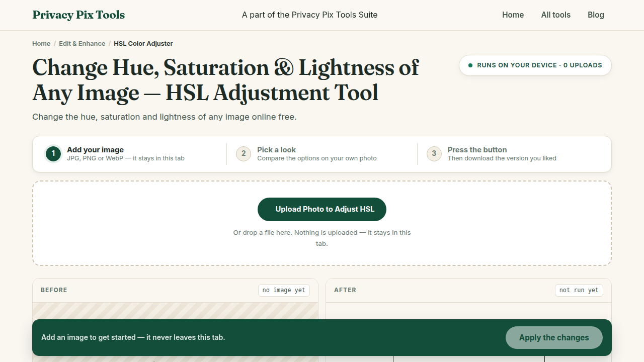This screenshot has height=362, width=644.
Task: Click Compare the options hint text
Action: [x=317, y=158]
